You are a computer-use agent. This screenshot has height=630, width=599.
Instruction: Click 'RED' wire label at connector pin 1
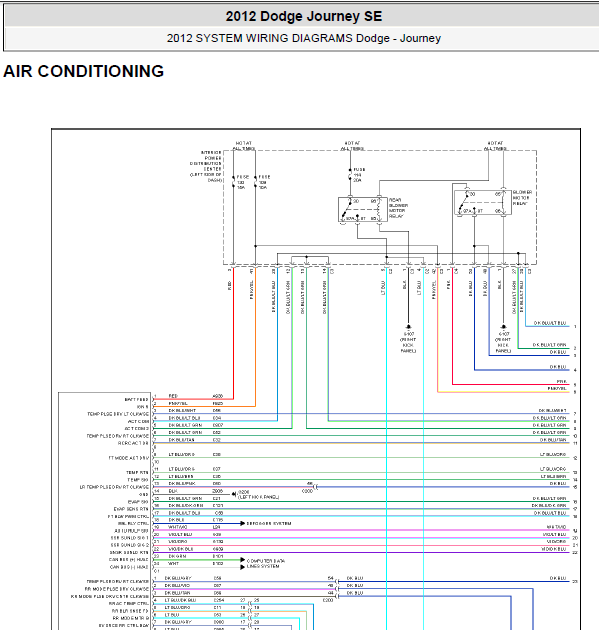pyautogui.click(x=173, y=396)
